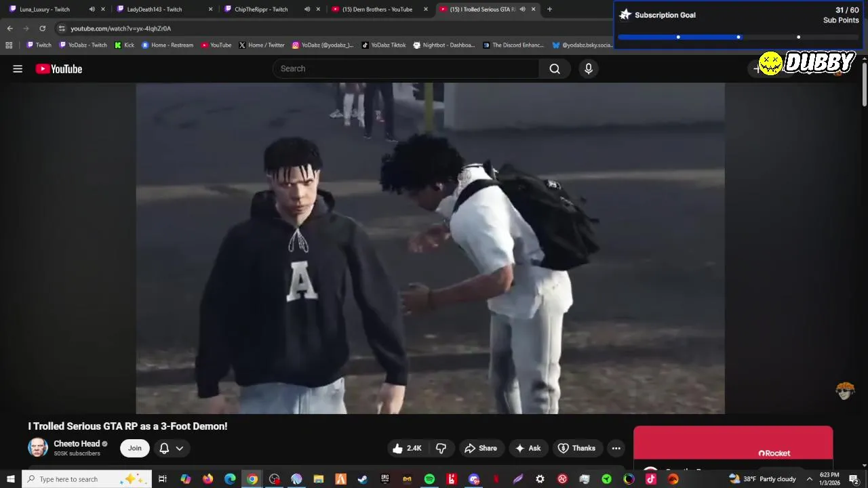Image resolution: width=868 pixels, height=488 pixels.
Task: Click the YouTube Search input field
Action: (x=406, y=68)
